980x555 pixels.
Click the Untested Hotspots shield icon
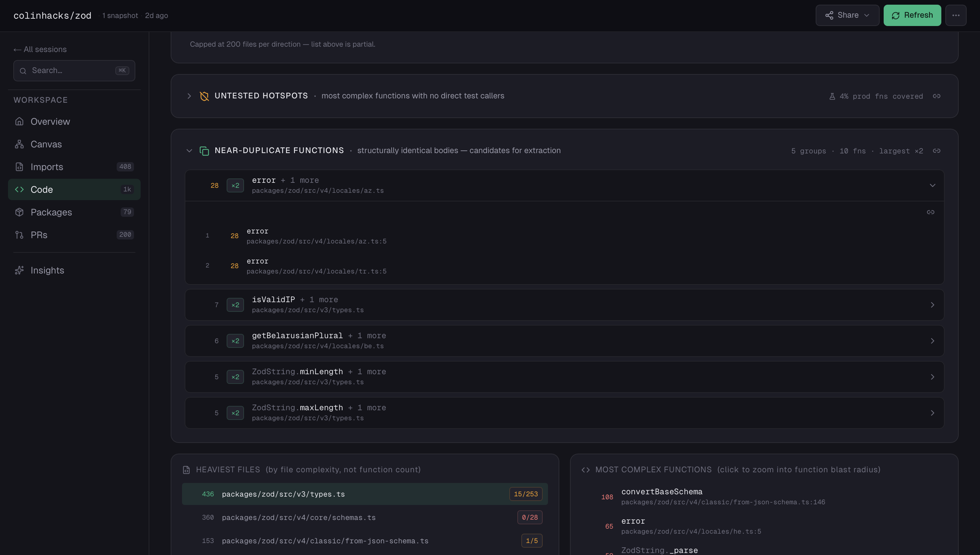204,96
